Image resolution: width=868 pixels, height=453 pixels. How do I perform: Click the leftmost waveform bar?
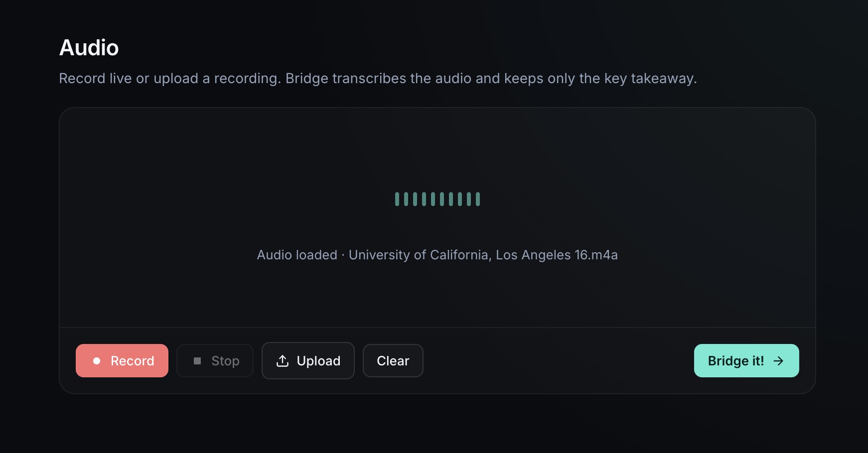397,199
